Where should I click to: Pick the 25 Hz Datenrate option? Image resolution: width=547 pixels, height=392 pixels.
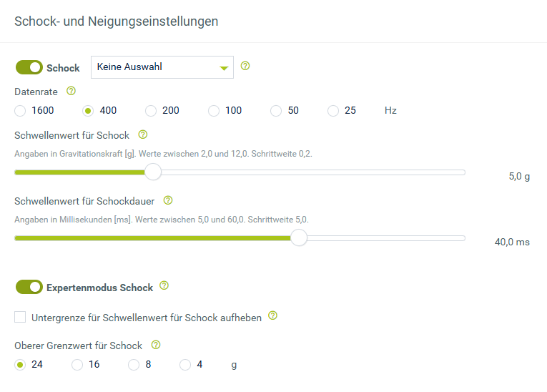point(333,111)
